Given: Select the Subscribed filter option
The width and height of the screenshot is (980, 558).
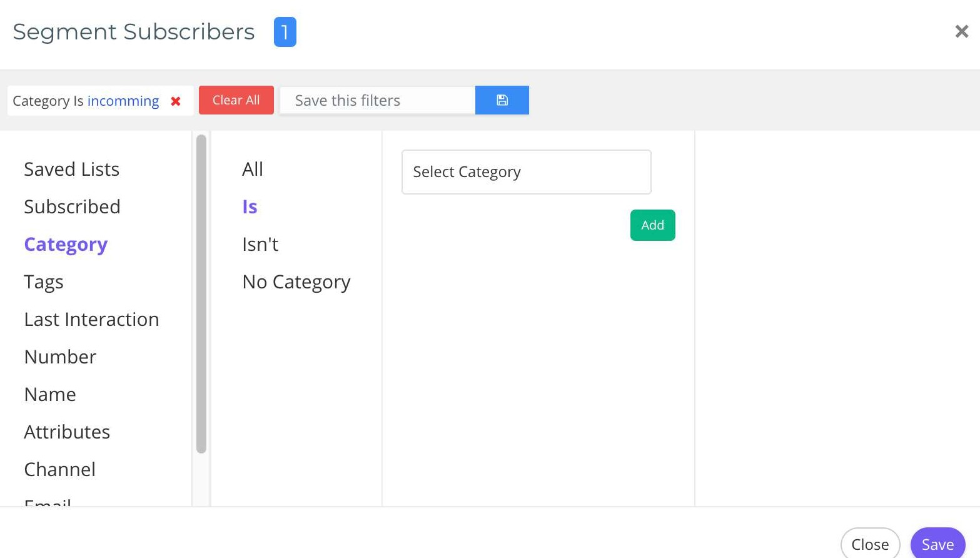Looking at the screenshot, I should tap(72, 206).
